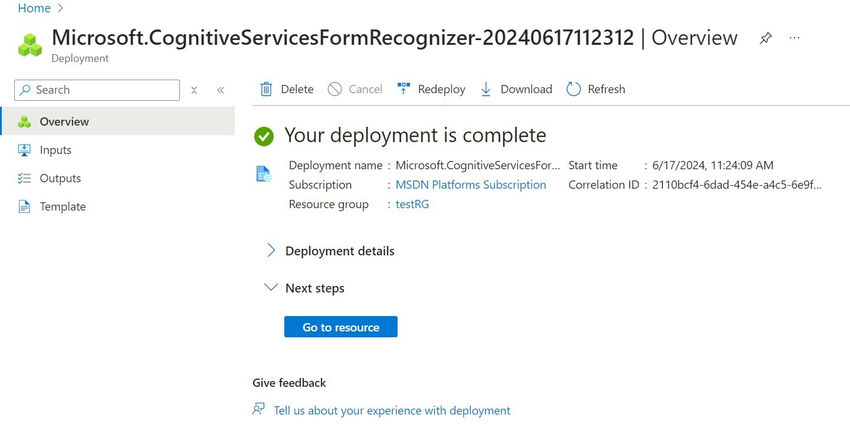Image resolution: width=850 pixels, height=434 pixels.
Task: Select Inputs in the sidebar
Action: tap(55, 150)
